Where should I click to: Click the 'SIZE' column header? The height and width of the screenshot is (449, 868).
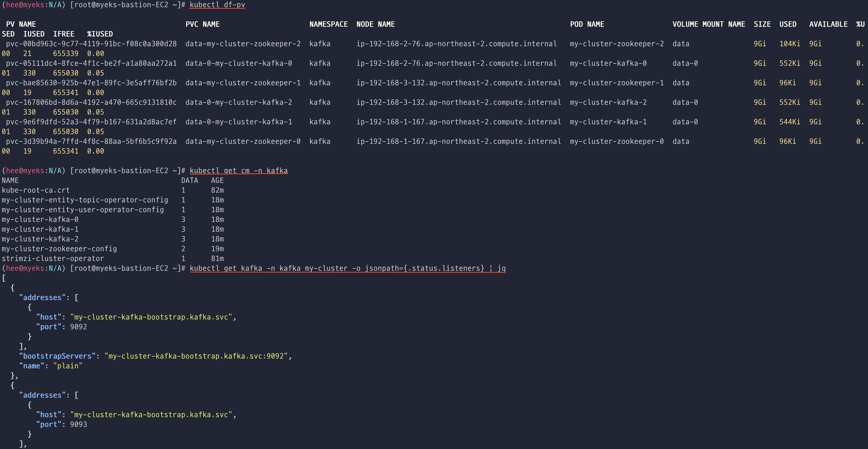pos(762,24)
